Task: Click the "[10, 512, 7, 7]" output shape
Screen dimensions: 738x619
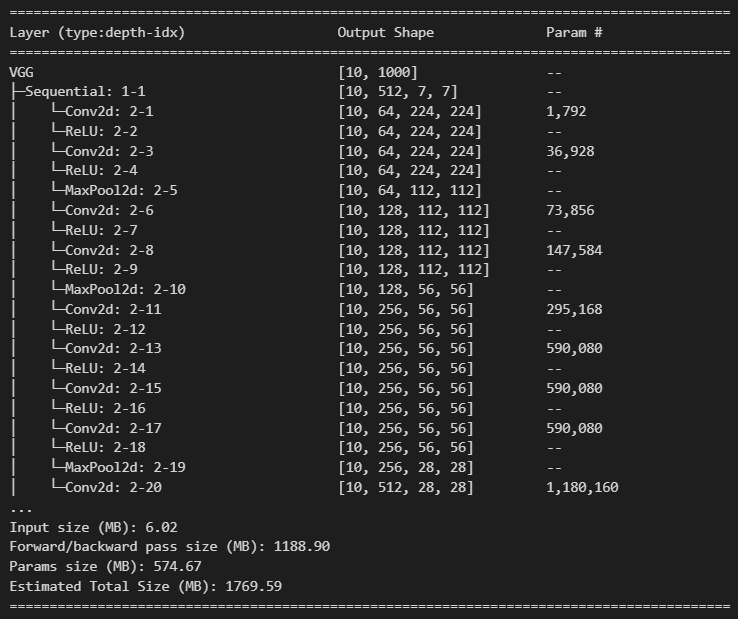Action: 398,91
